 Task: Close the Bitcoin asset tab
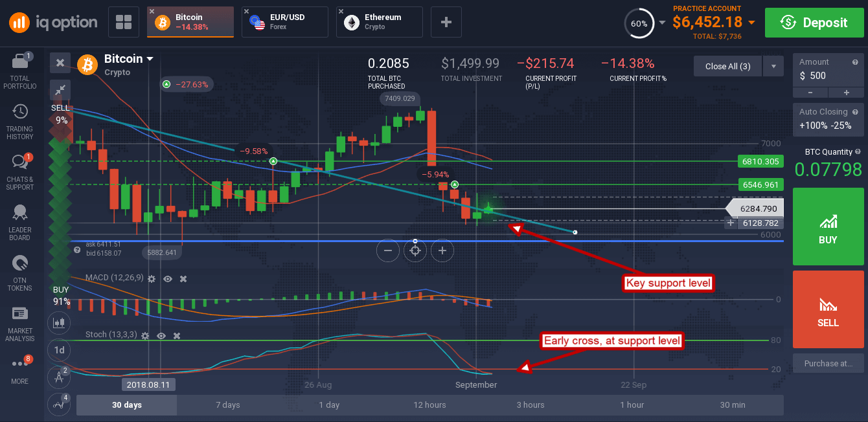pos(152,11)
